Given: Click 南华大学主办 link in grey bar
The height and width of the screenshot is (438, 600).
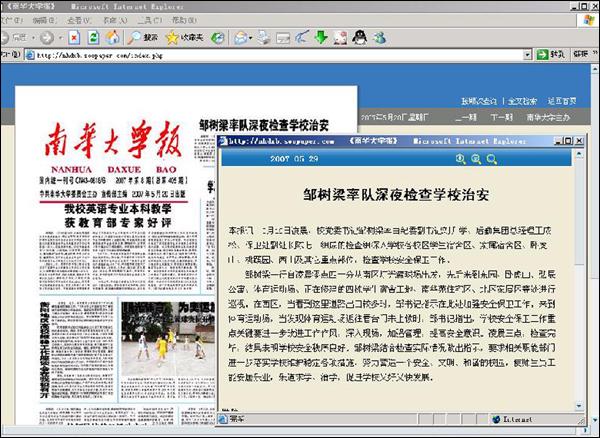Looking at the screenshot, I should click(548, 117).
